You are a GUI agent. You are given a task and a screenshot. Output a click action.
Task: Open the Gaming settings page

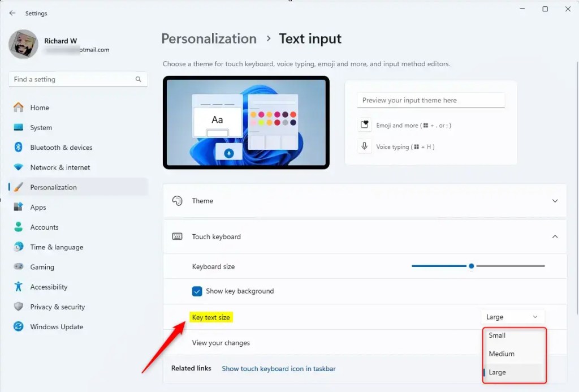coord(41,266)
